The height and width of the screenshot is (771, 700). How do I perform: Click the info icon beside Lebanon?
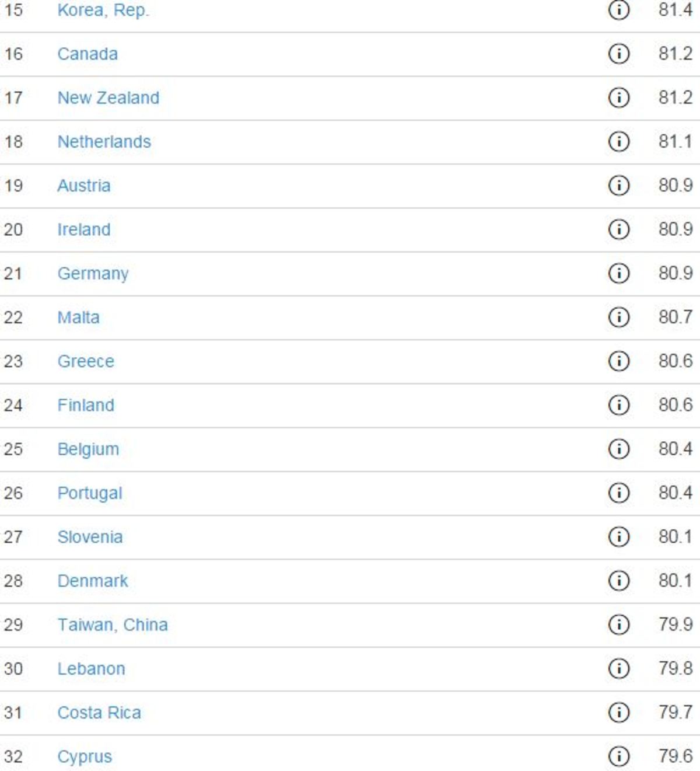619,668
